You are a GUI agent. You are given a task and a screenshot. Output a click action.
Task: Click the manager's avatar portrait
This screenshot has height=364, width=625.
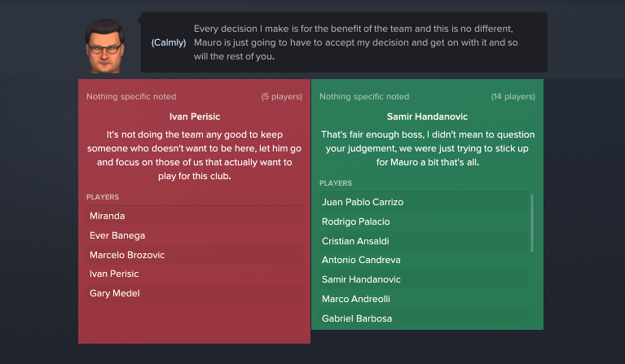click(105, 46)
